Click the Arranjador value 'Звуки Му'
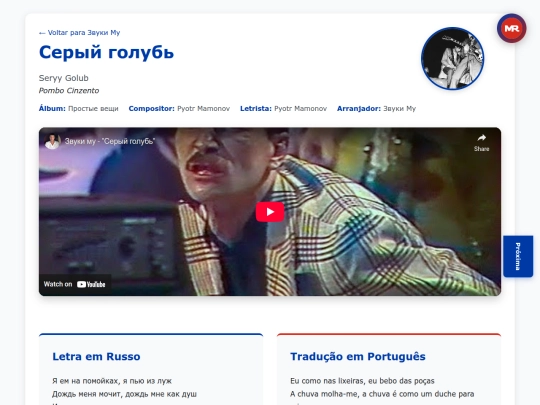540x405 pixels. coord(399,109)
